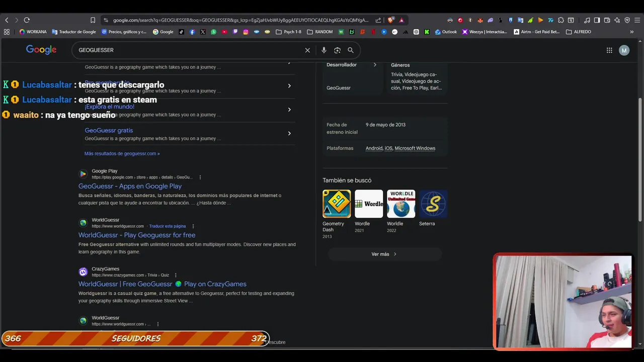644x362 pixels.
Task: Open browser hamburger main menu
Action: coord(637,20)
